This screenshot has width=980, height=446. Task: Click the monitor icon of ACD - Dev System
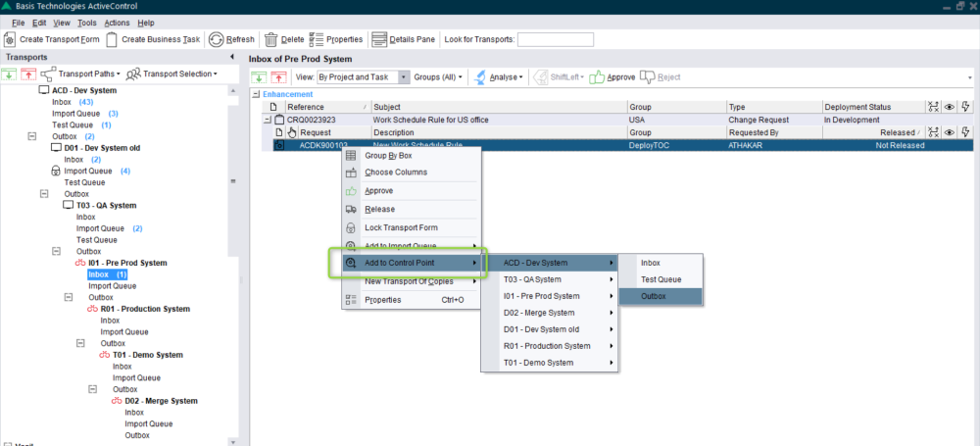pos(44,90)
